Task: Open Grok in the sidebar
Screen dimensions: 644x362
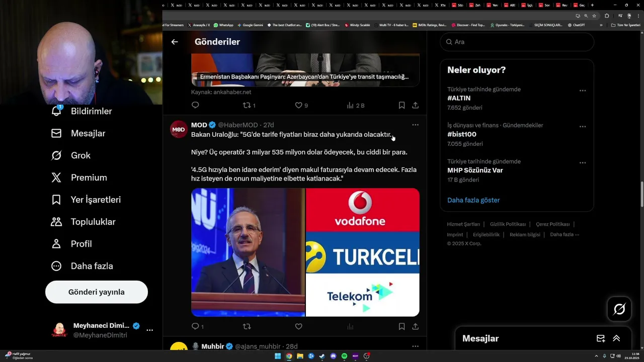Action: pyautogui.click(x=70, y=155)
